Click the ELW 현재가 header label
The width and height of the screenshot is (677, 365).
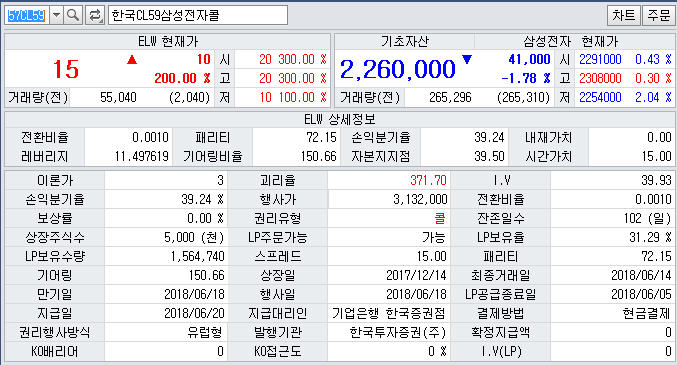(x=168, y=41)
